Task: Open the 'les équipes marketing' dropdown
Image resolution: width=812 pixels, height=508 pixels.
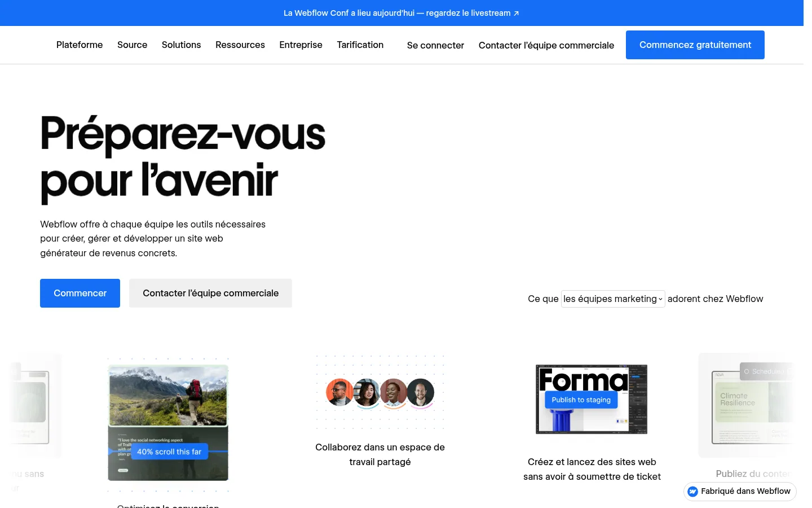Action: click(613, 299)
